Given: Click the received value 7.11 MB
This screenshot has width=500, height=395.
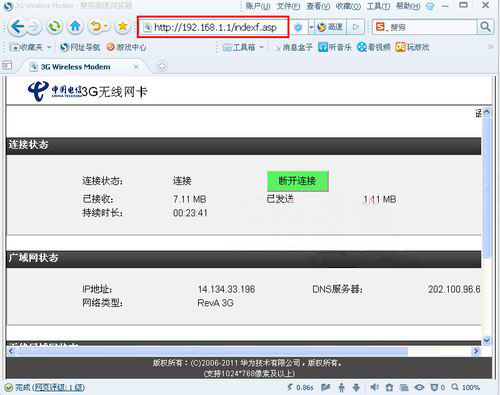Looking at the screenshot, I should coord(190,199).
